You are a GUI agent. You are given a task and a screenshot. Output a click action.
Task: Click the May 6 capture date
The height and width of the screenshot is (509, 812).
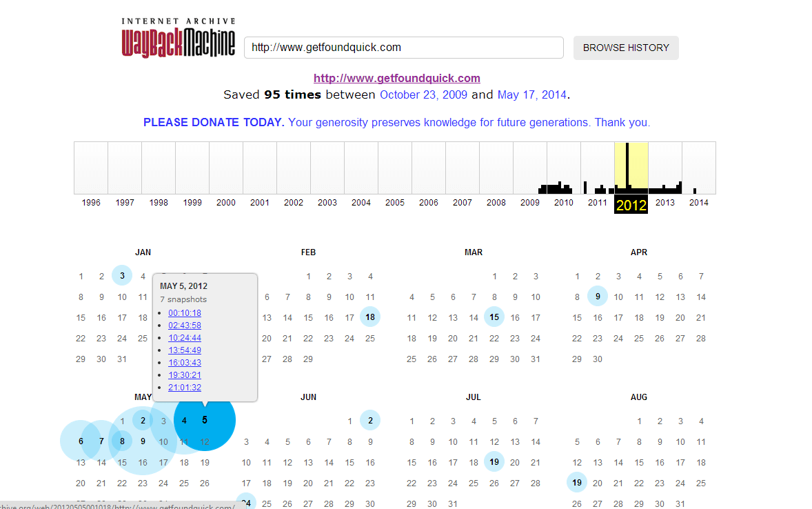tap(81, 441)
